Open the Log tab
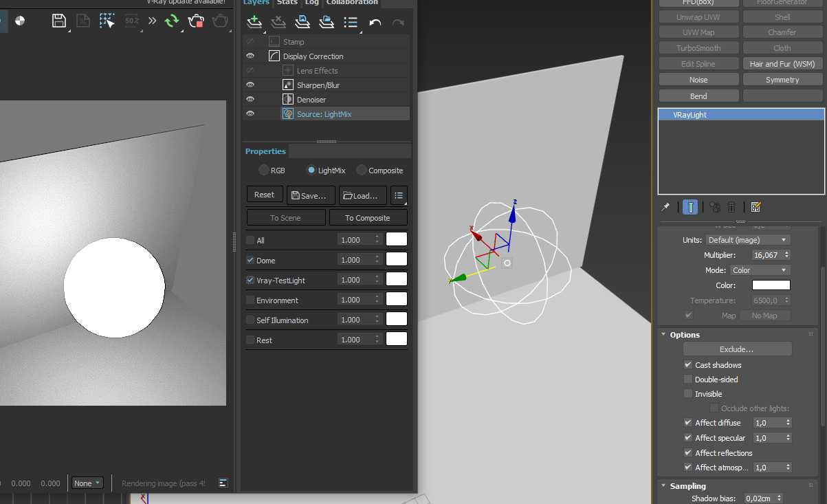Screen dimensions: 827x504 pos(311,2)
